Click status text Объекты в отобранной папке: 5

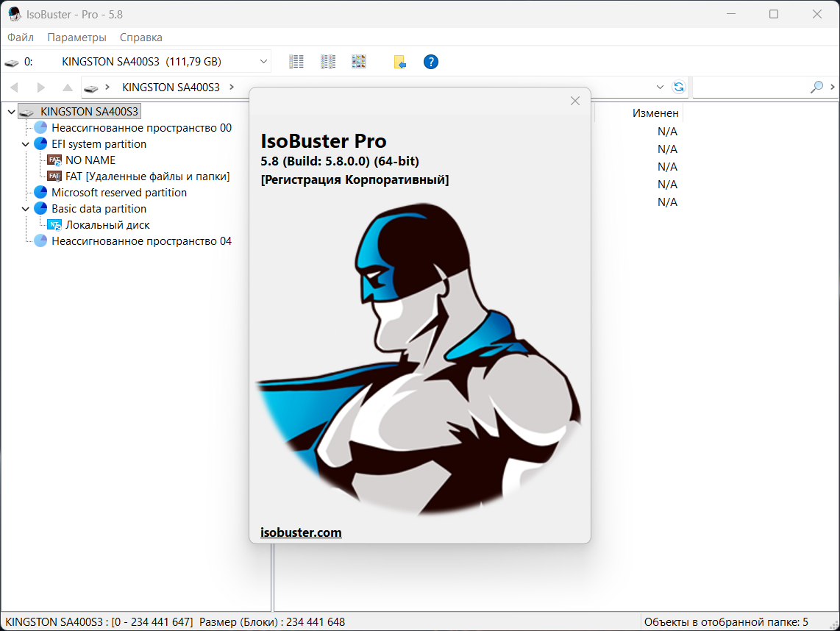(726, 622)
